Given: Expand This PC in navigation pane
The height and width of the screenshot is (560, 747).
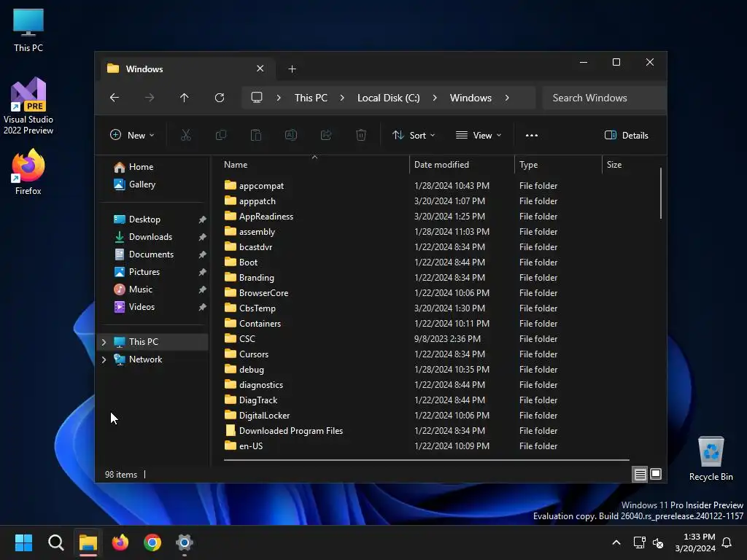Looking at the screenshot, I should (104, 342).
